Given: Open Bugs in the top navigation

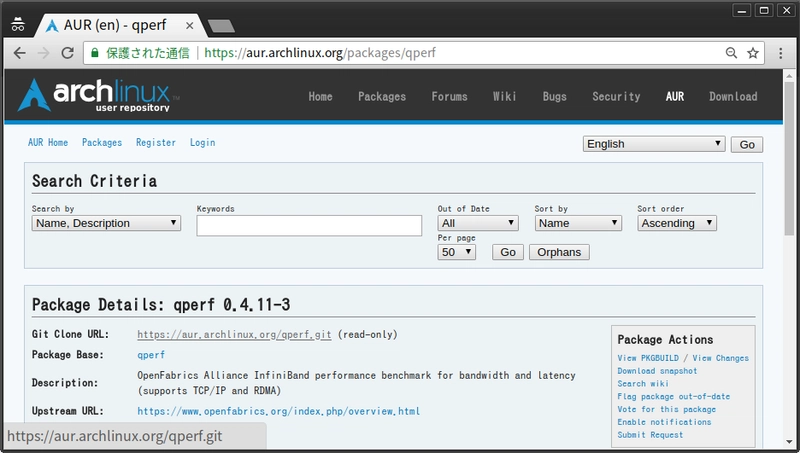Looking at the screenshot, I should tap(555, 96).
